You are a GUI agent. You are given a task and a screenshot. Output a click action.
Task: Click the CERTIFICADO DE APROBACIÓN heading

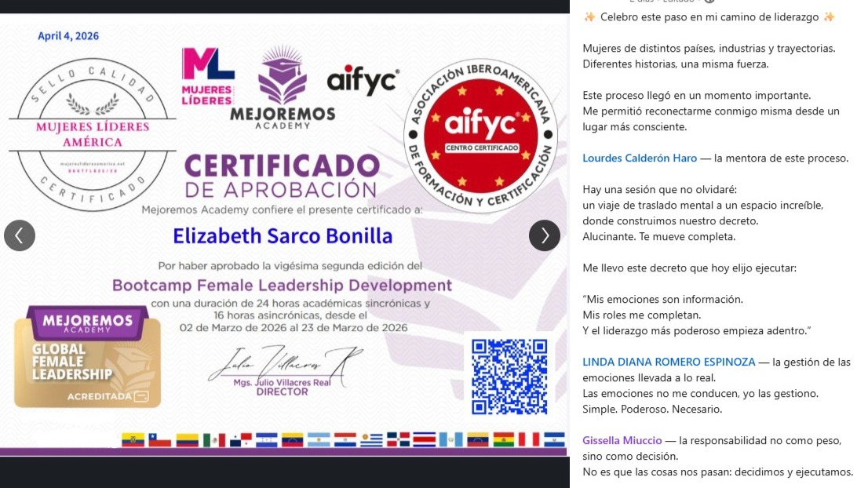click(282, 176)
